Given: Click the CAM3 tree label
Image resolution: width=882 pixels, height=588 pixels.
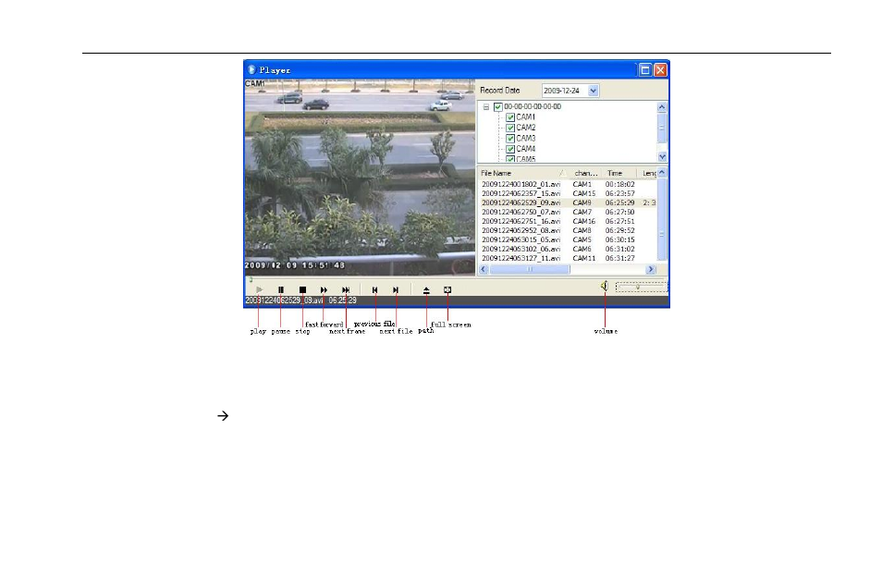Looking at the screenshot, I should (x=526, y=139).
